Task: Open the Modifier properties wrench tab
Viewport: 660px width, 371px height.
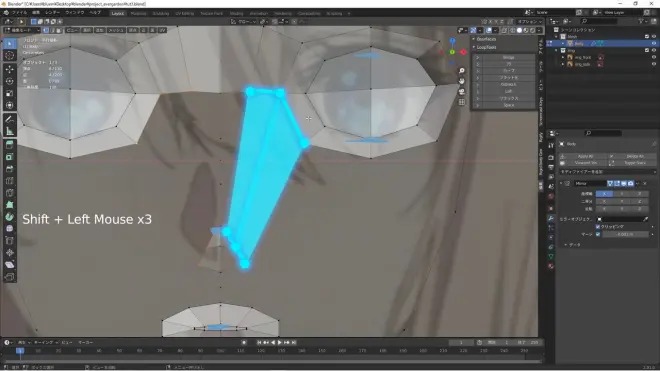Action: (x=551, y=218)
